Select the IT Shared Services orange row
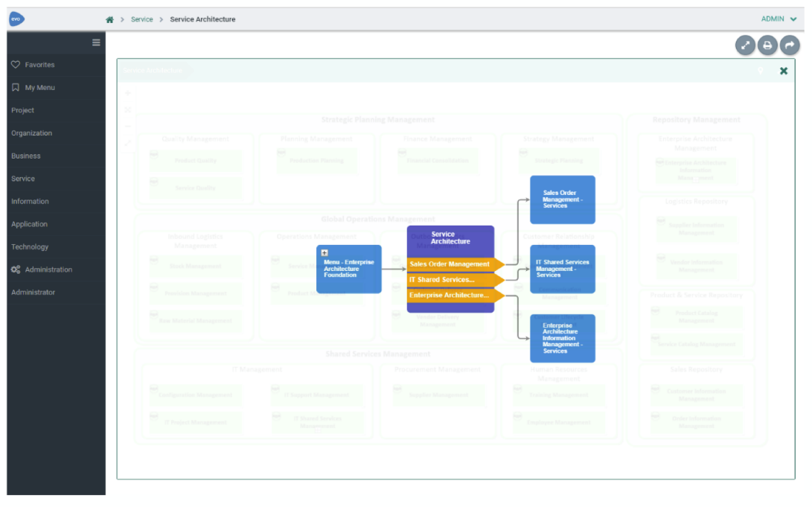Screen dimensions: 812x507 point(455,280)
